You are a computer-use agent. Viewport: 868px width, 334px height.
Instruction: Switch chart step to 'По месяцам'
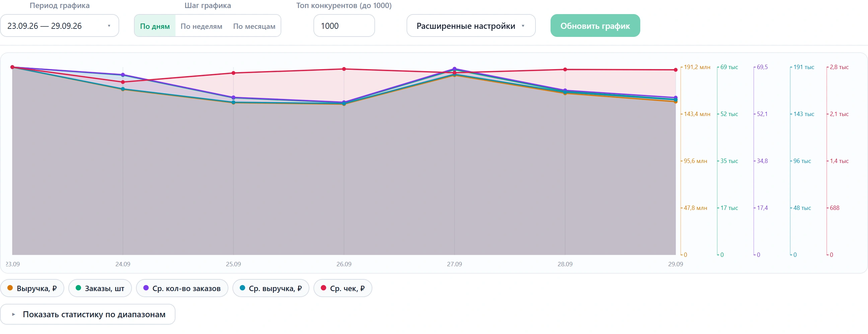[x=254, y=26]
